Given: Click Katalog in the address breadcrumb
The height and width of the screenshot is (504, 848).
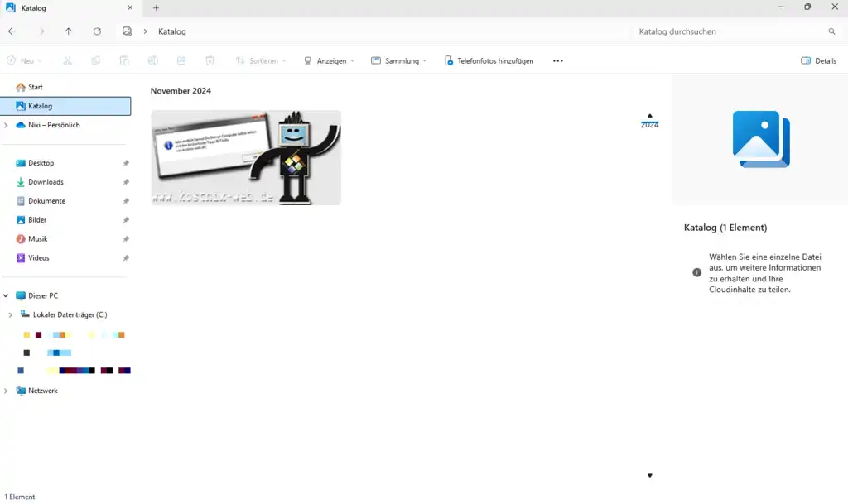Looking at the screenshot, I should coord(172,31).
